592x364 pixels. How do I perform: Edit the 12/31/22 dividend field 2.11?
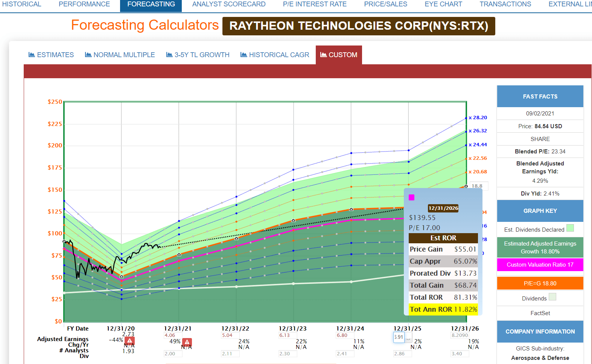tap(230, 354)
